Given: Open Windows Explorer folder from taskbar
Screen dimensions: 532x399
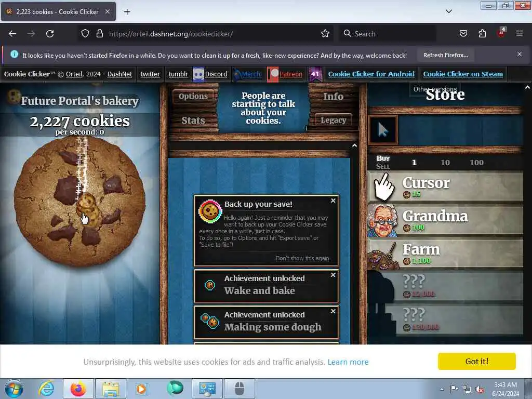Looking at the screenshot, I should [111, 389].
